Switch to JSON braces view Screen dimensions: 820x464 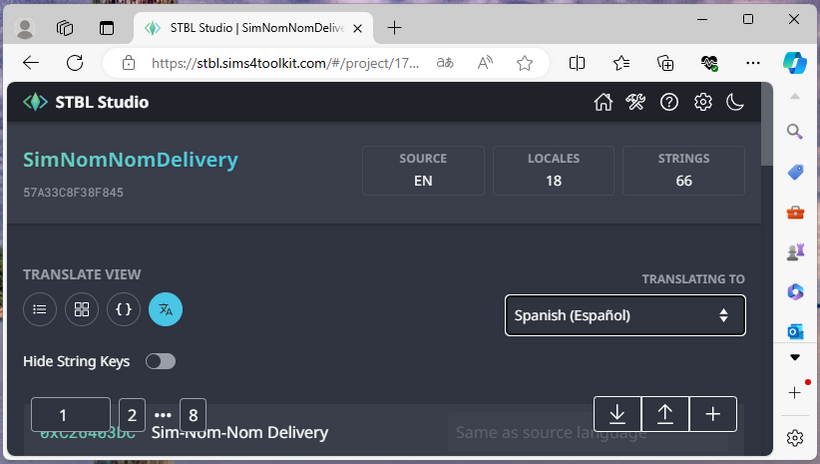click(x=124, y=309)
